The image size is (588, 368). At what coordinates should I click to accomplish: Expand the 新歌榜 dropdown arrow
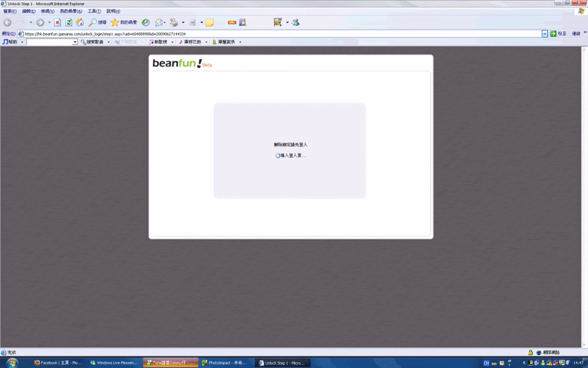point(172,42)
